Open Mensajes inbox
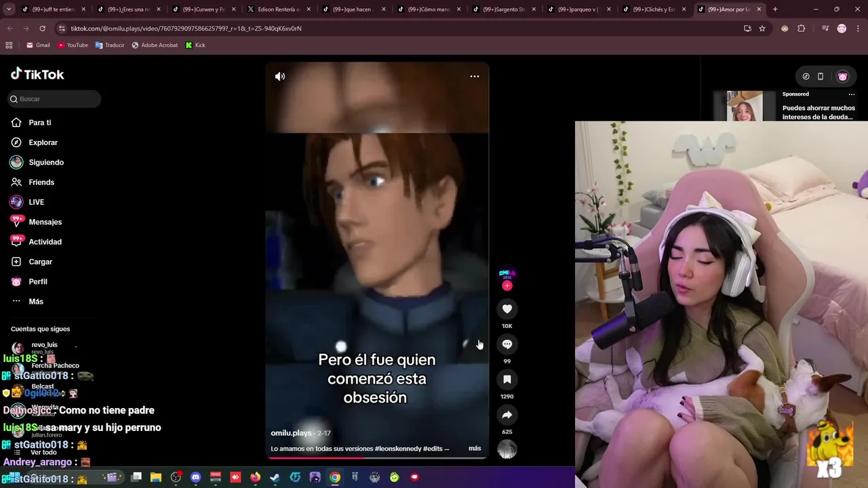Screen dimensions: 868x488 pos(45,222)
